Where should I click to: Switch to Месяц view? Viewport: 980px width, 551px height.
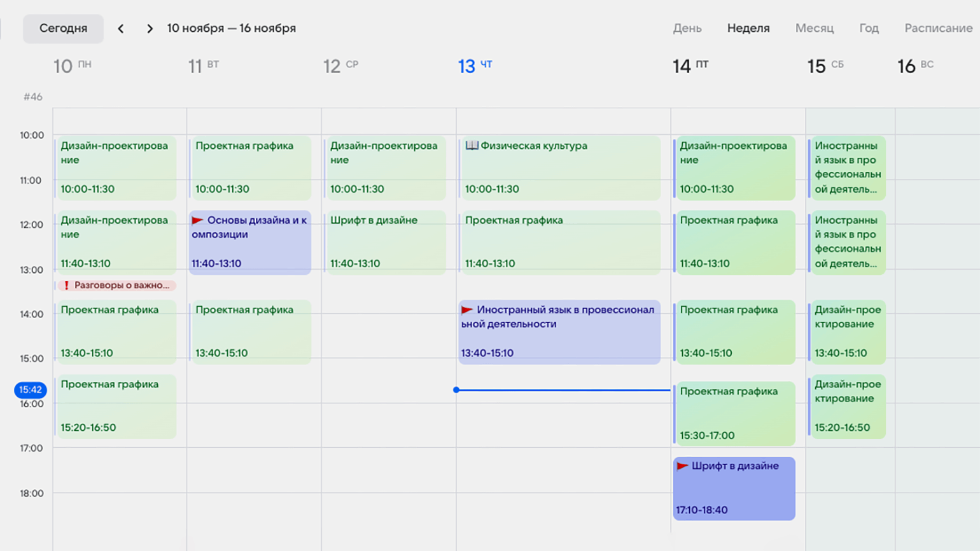[814, 29]
